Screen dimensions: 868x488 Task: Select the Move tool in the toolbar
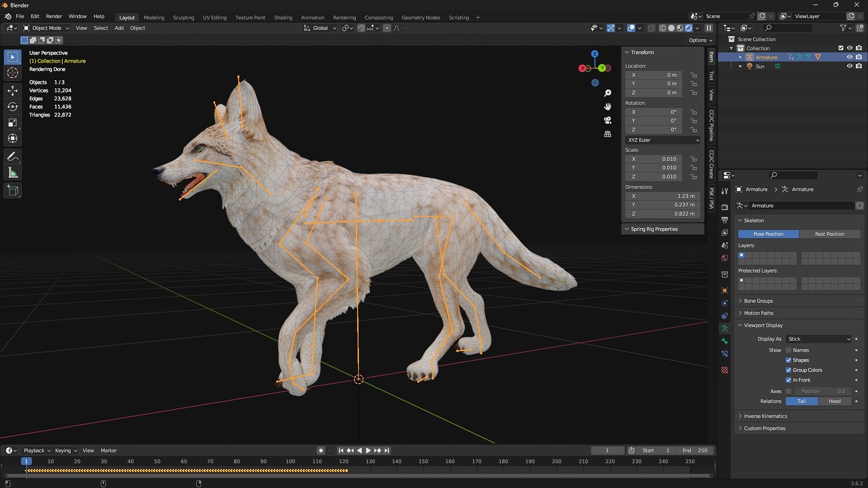[12, 90]
